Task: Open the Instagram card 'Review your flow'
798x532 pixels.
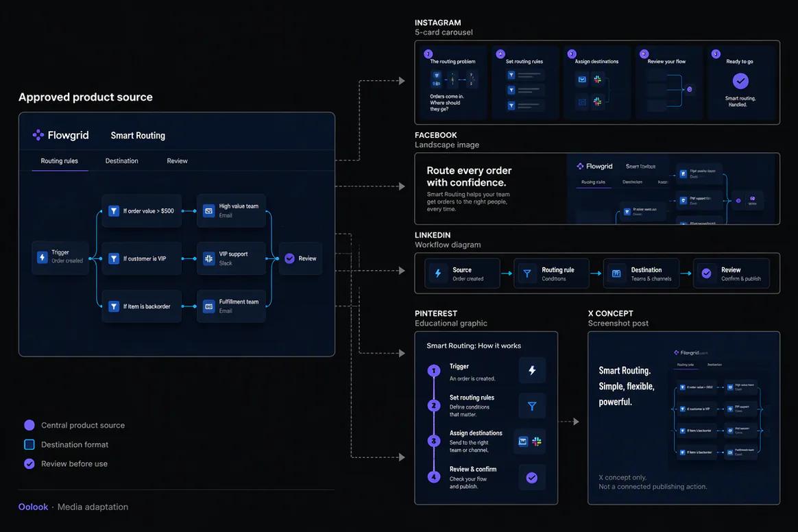Action: pos(668,82)
